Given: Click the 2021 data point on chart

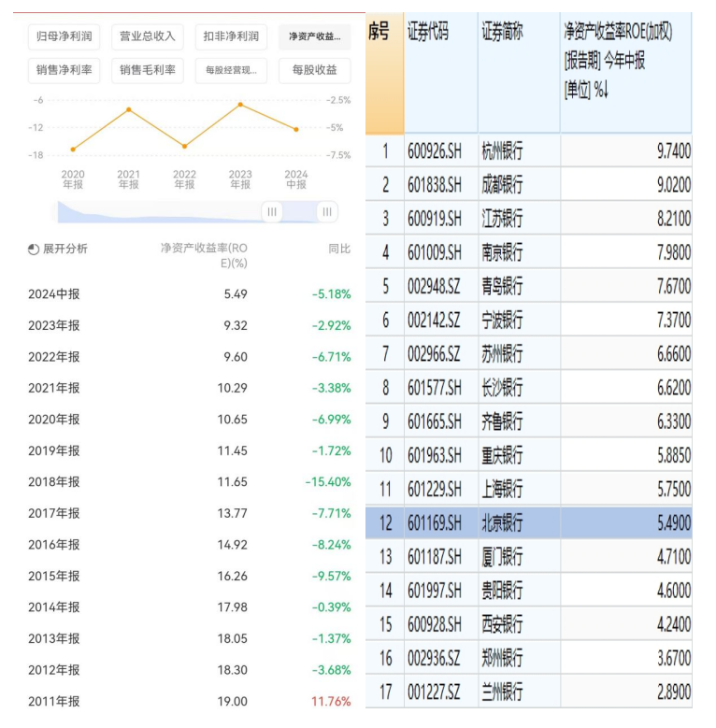Looking at the screenshot, I should pos(129,110).
